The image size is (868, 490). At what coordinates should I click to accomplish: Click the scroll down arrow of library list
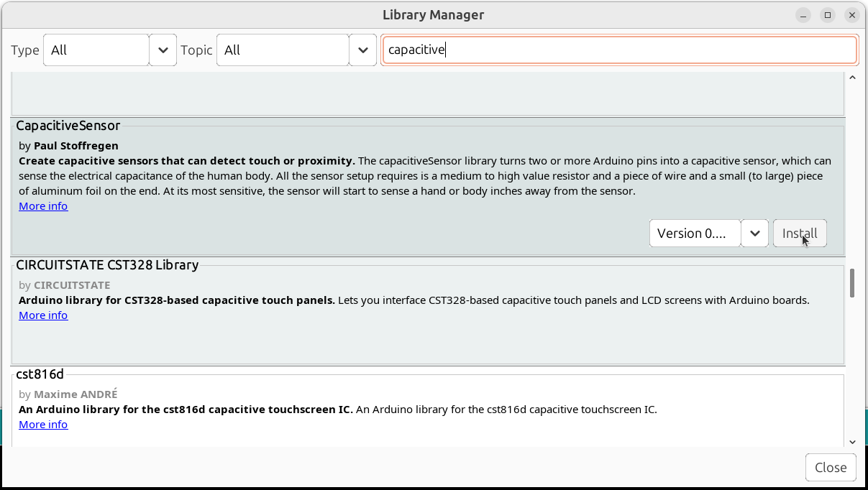[852, 442]
